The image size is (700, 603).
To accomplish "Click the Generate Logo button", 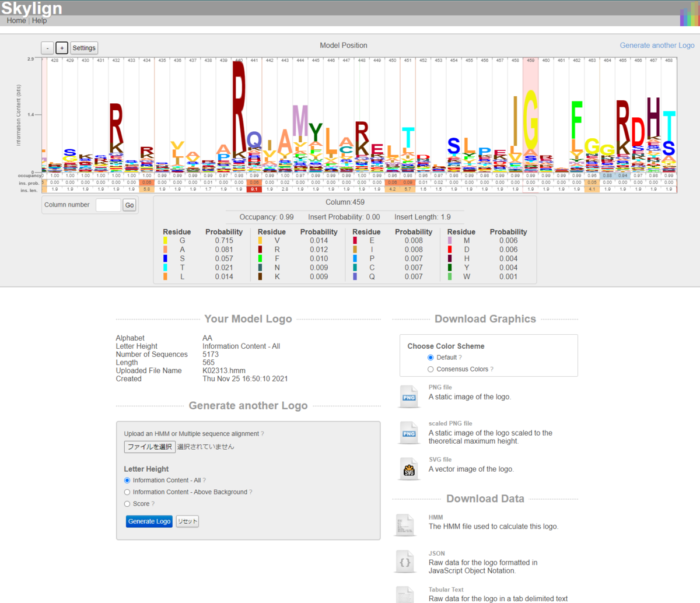I will (149, 521).
